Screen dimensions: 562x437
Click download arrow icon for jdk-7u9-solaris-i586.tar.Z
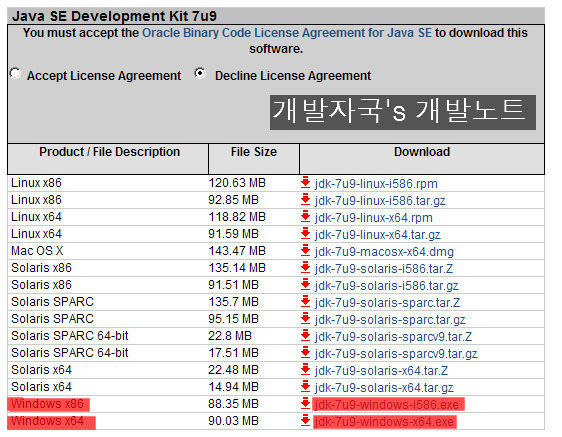305,267
